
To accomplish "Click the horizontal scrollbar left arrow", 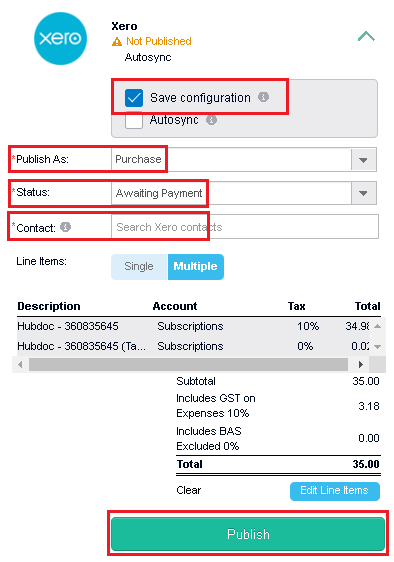I will (20, 365).
